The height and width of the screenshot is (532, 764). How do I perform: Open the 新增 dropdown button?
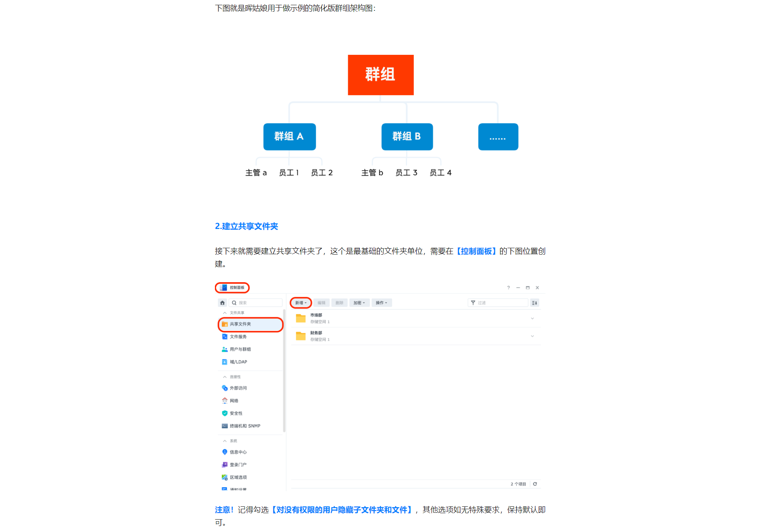(301, 303)
